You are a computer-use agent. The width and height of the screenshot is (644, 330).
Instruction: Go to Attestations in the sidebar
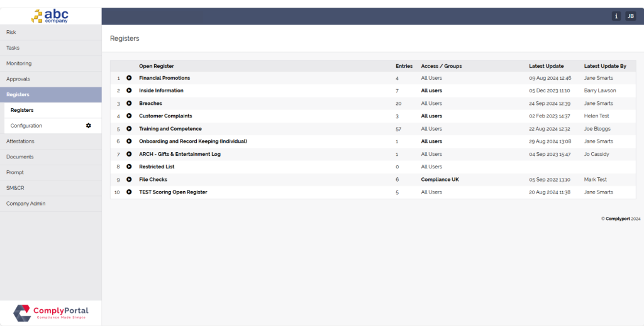[20, 141]
